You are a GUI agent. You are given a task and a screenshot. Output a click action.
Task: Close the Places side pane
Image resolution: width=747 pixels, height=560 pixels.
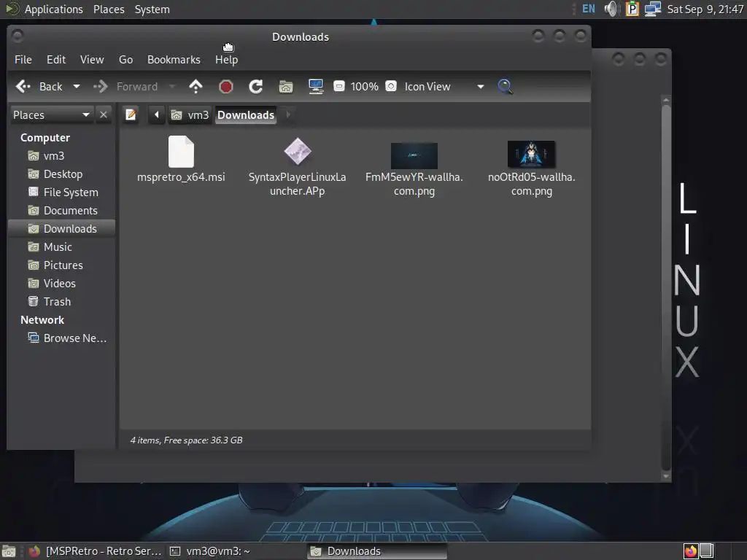[x=104, y=114]
